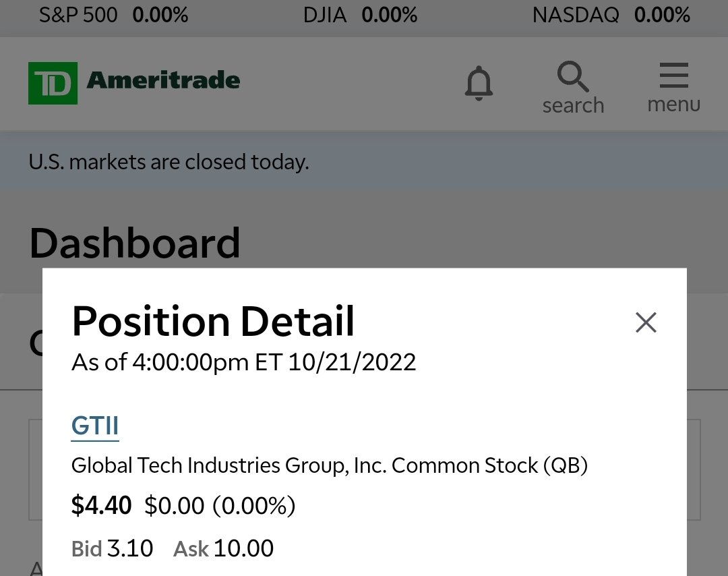Viewport: 728px width, 576px height.
Task: Click the $4.40 last price
Action: coord(101,505)
